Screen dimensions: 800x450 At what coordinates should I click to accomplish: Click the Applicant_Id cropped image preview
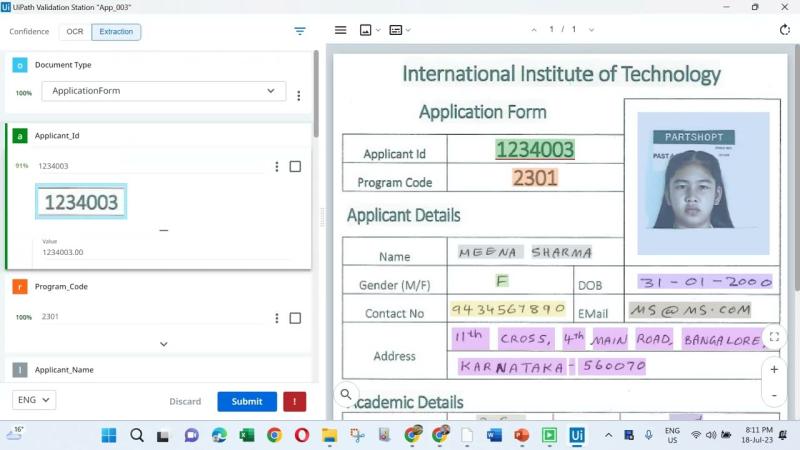click(x=81, y=202)
